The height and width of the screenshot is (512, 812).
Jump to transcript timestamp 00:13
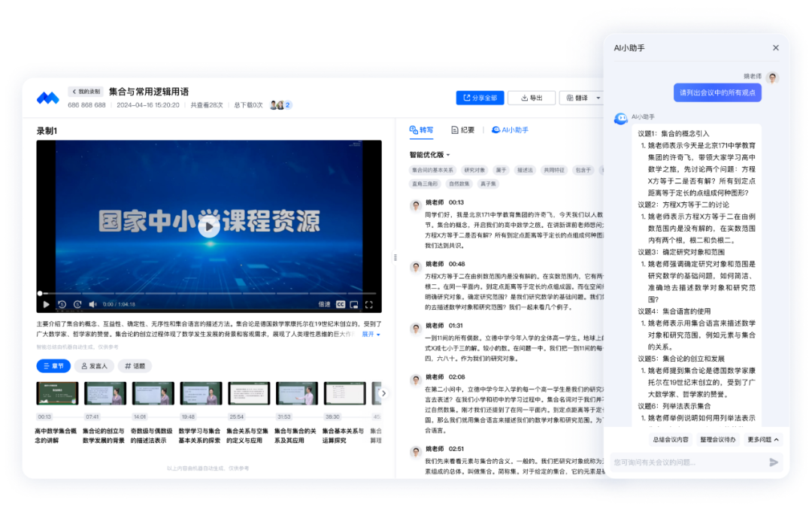456,202
